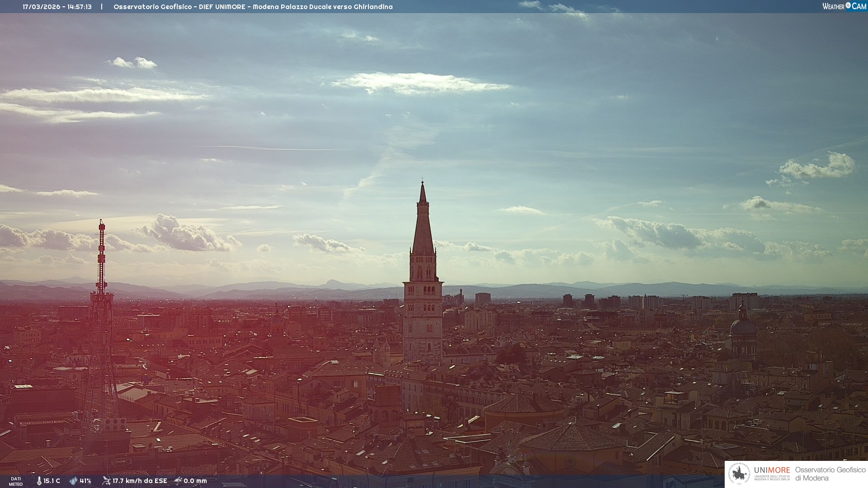The image size is (868, 488).
Task: Click the UNIMORE wordmark text
Action: point(772,470)
